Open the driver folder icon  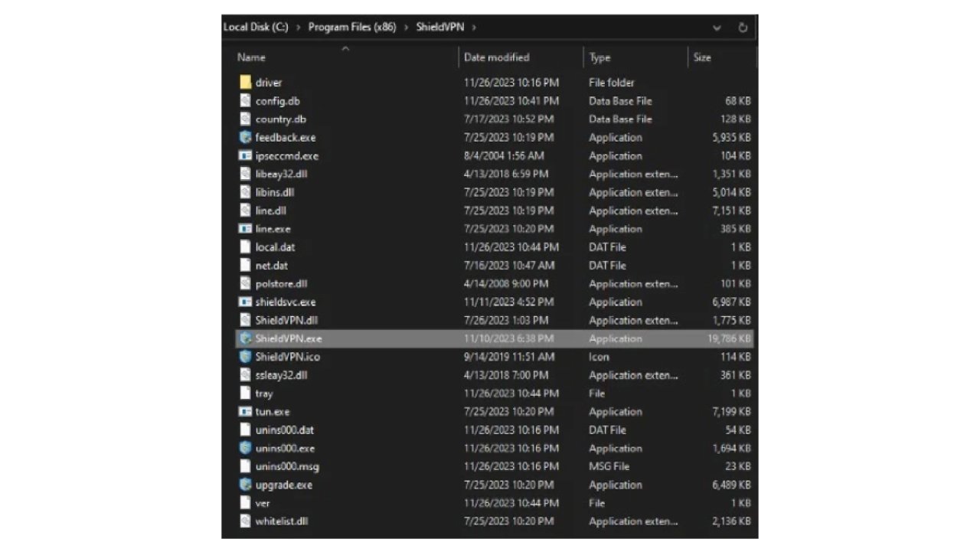pyautogui.click(x=246, y=82)
